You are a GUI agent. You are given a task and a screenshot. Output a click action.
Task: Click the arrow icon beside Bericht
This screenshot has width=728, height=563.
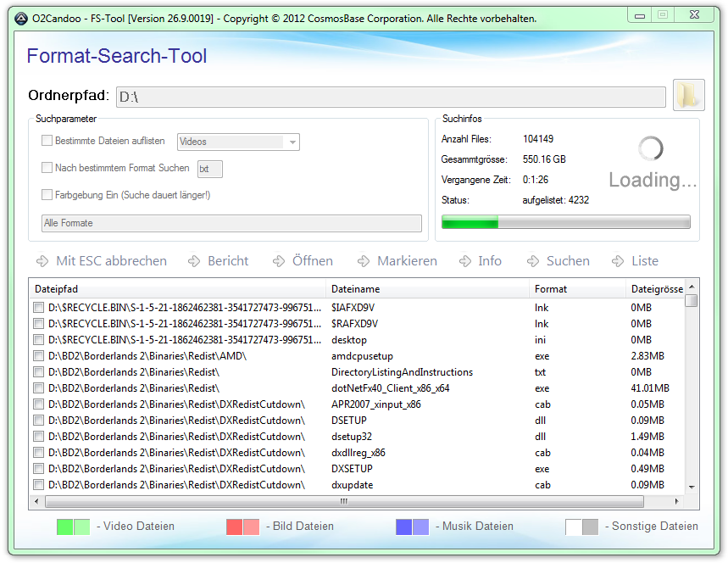point(194,261)
